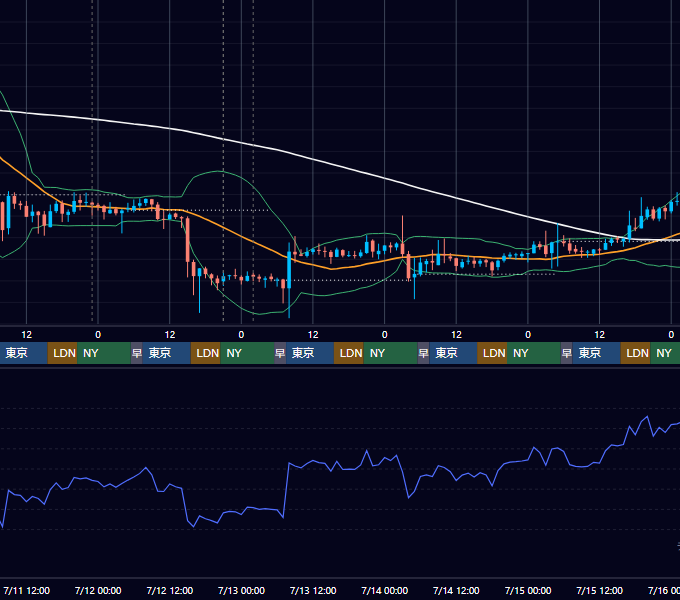Viewport: 680px width, 600px height.
Task: Click the 早 early-session block before 7/14 東京
Action: click(423, 353)
